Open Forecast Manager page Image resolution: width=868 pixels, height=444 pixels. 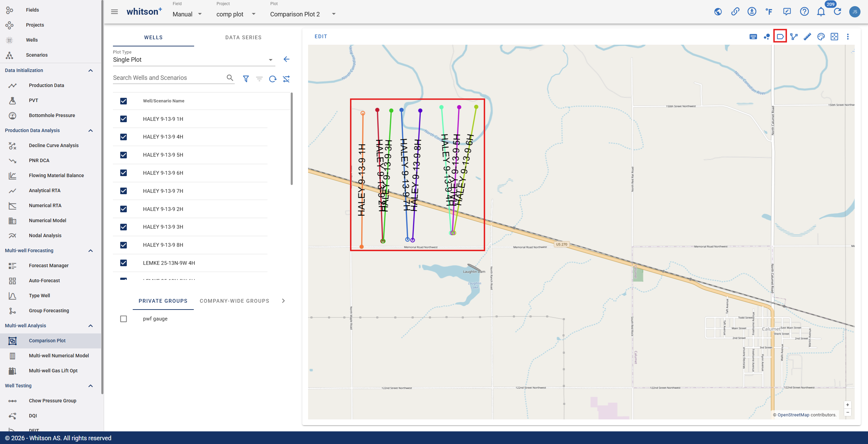[x=49, y=266]
